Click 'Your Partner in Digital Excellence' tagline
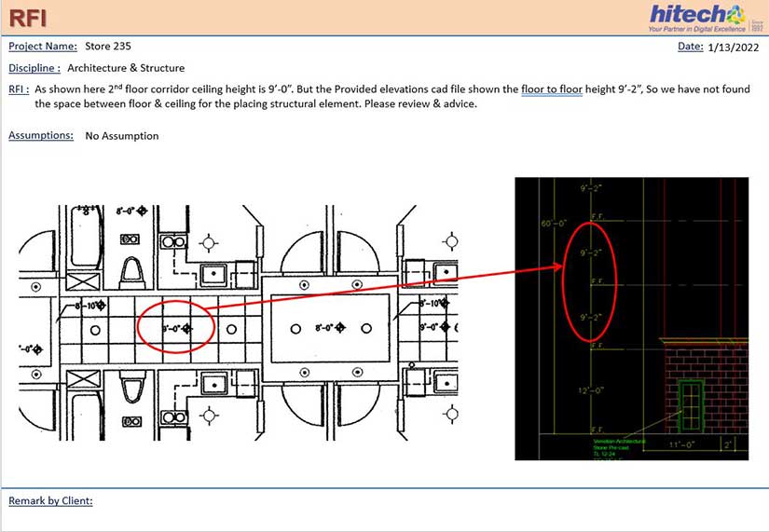Viewport: 769px width, 532px height. click(x=697, y=29)
